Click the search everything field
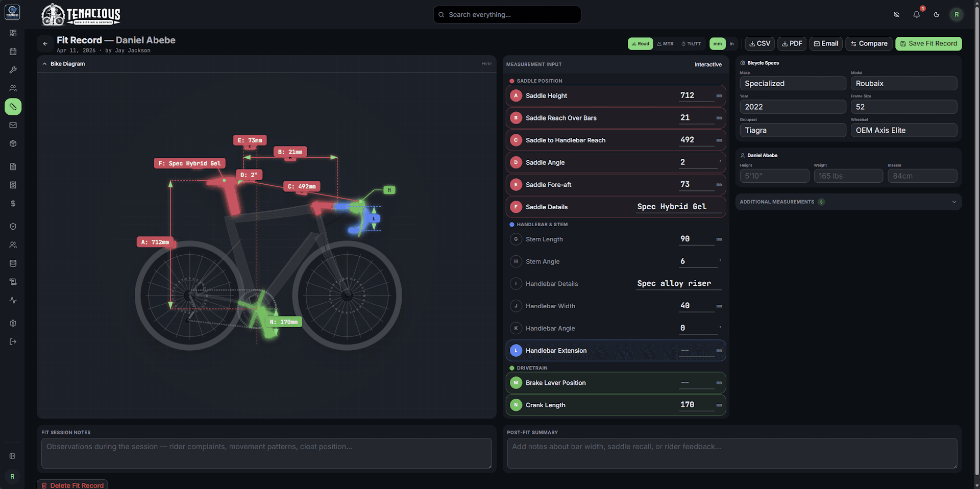 (x=507, y=14)
